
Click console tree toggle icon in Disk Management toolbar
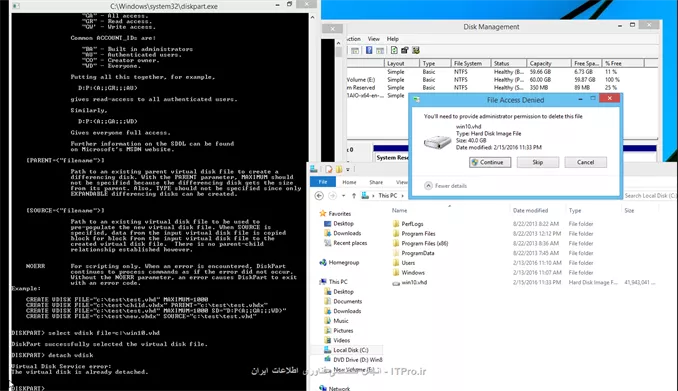pos(355,51)
